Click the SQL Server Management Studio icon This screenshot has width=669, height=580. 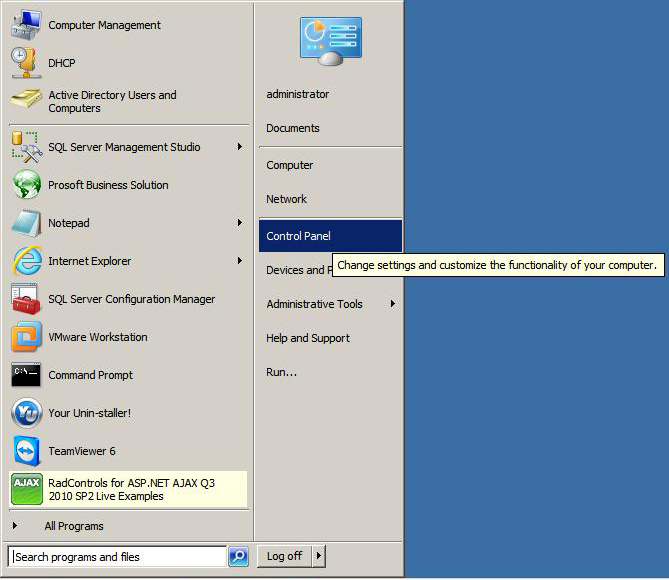pyautogui.click(x=26, y=147)
